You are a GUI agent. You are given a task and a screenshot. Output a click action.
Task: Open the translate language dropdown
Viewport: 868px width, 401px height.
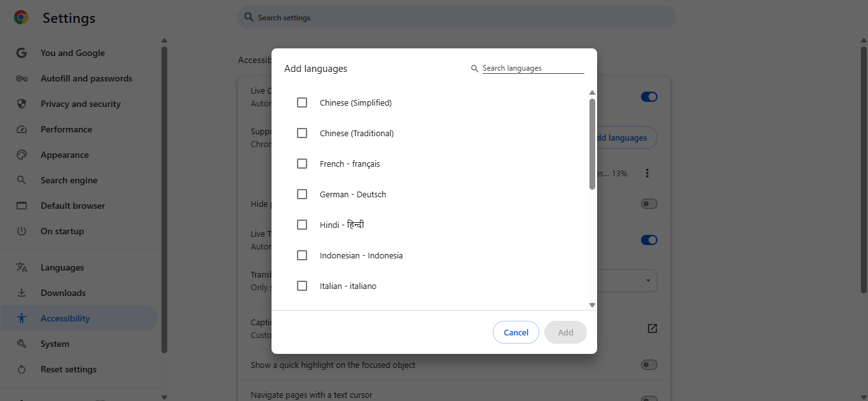tap(627, 281)
